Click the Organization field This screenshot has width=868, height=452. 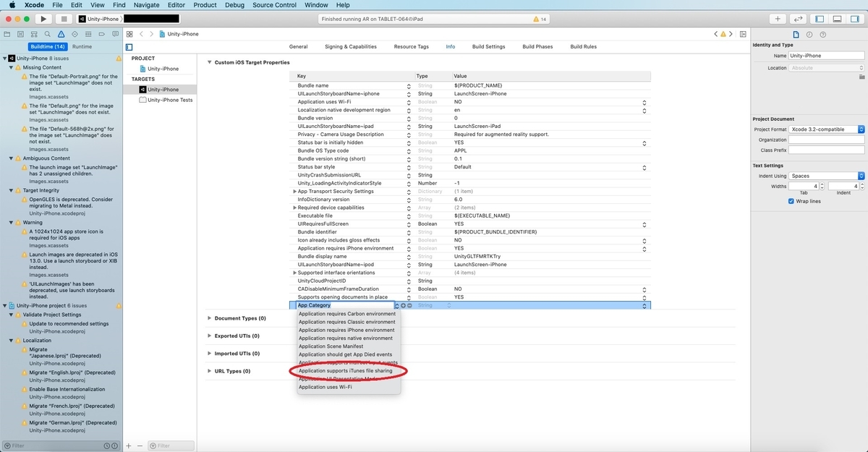[827, 140]
